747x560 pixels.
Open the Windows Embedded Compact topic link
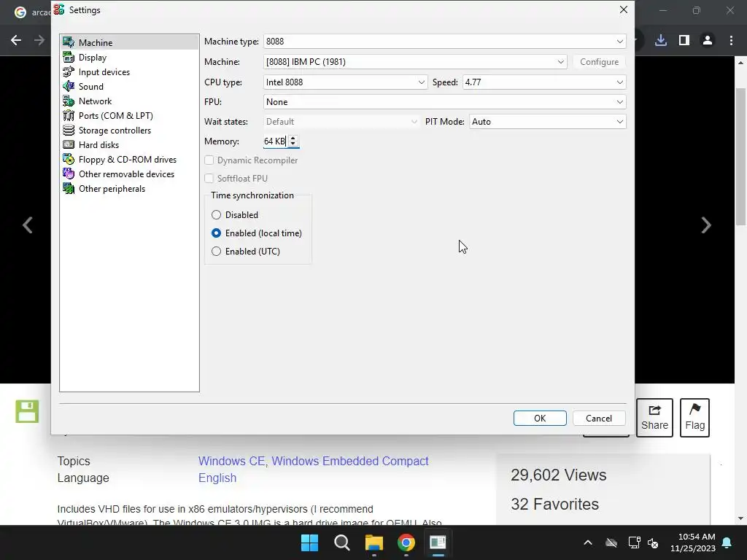(x=350, y=461)
